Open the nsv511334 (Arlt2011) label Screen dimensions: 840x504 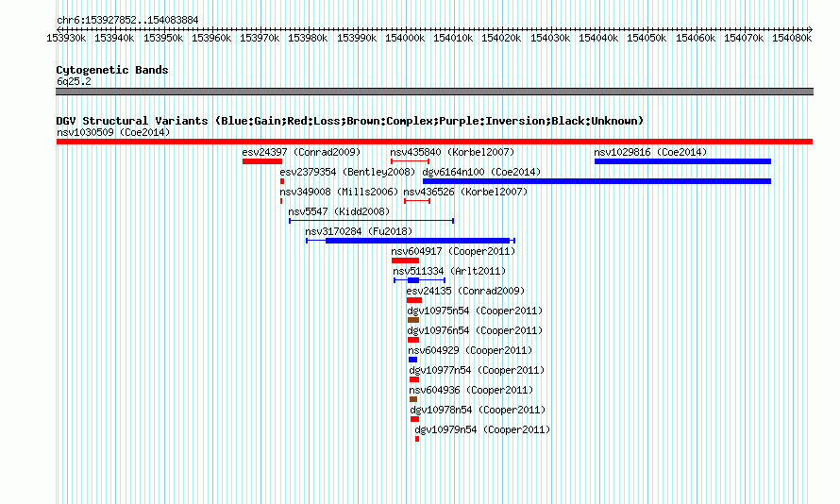449,271
